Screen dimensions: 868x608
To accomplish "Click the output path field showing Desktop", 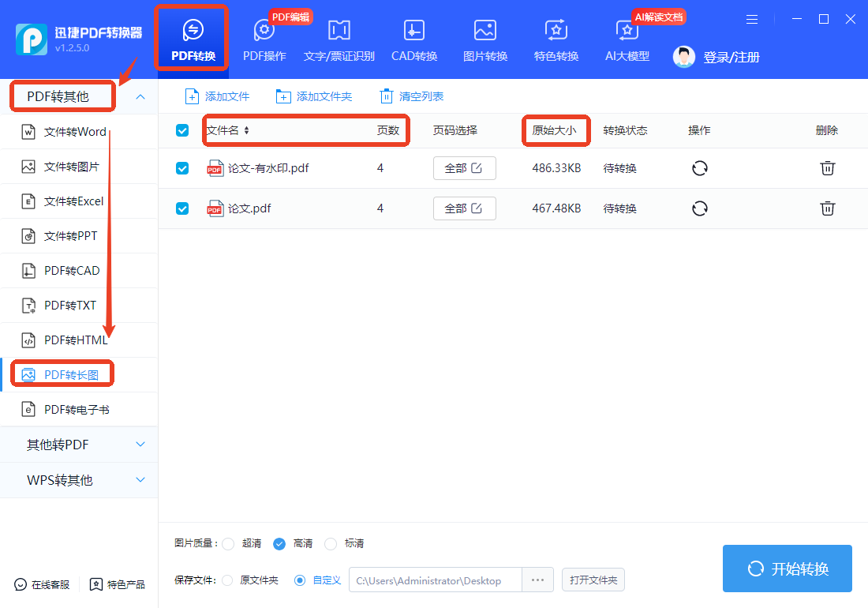I will tap(435, 580).
